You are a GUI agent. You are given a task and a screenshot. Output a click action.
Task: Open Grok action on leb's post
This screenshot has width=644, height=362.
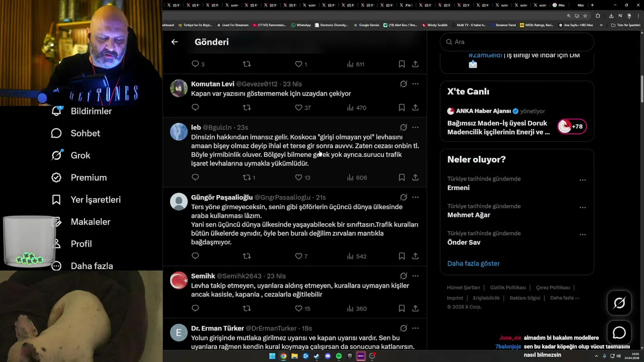click(x=404, y=127)
